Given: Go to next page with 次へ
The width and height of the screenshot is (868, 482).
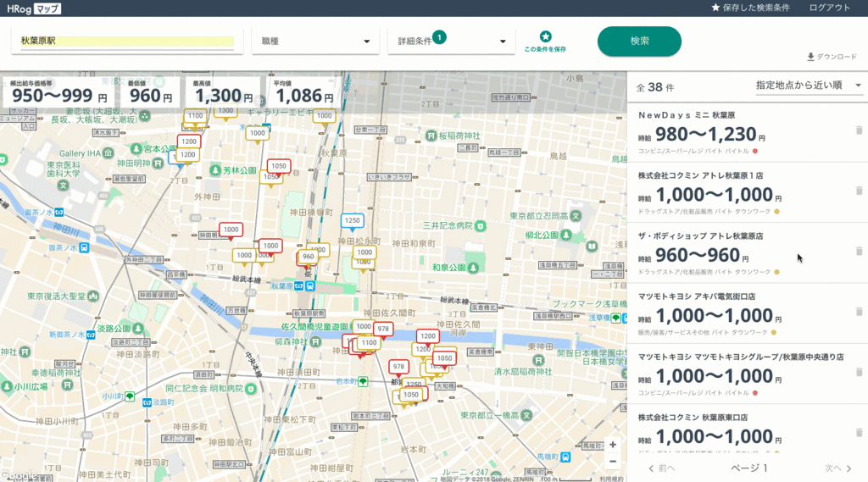Looking at the screenshot, I should click(838, 468).
